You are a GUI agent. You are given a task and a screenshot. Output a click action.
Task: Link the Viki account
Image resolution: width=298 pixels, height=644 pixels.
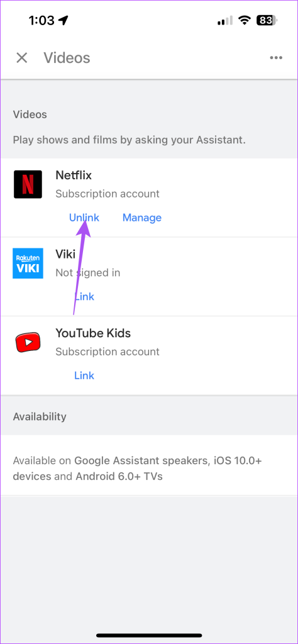[84, 297]
